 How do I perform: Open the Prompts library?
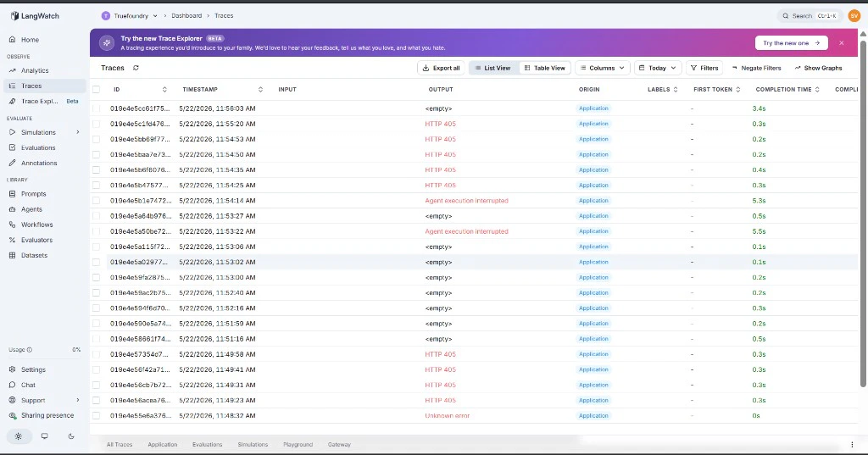(x=33, y=194)
